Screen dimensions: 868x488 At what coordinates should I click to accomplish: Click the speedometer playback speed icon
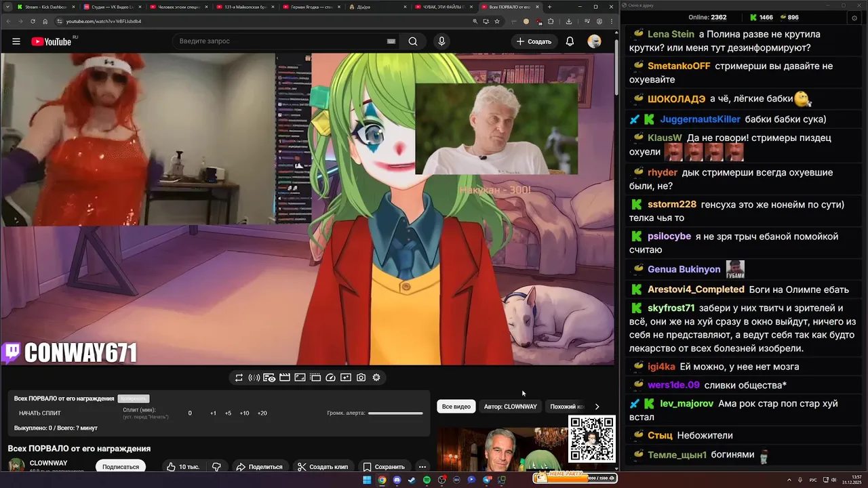[x=331, y=378]
